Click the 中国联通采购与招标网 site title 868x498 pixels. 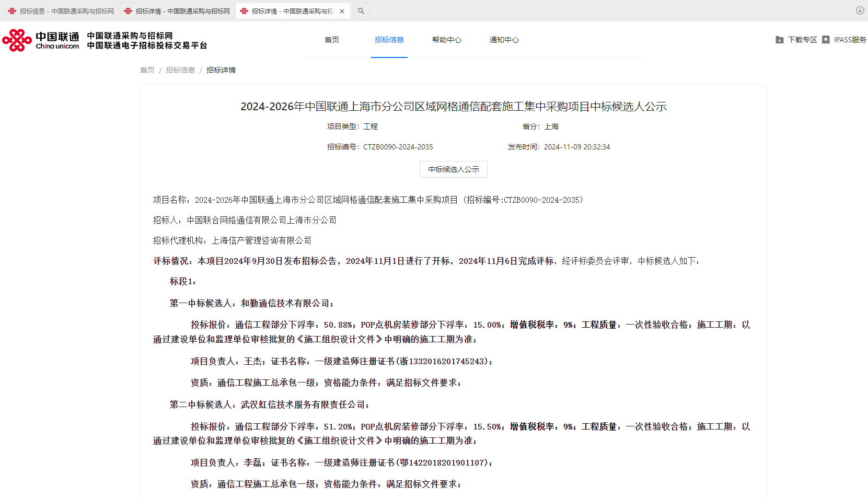tap(130, 36)
